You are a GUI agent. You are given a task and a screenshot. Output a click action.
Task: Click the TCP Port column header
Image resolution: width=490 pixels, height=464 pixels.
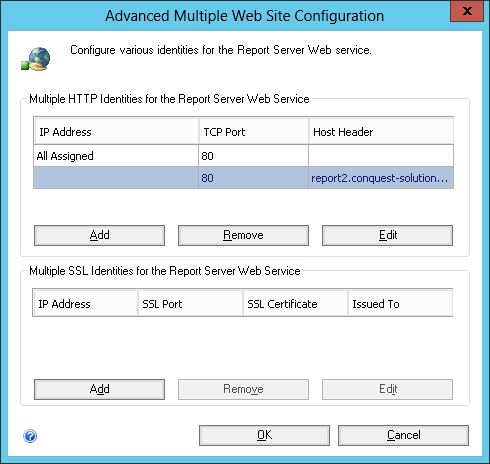pyautogui.click(x=254, y=132)
